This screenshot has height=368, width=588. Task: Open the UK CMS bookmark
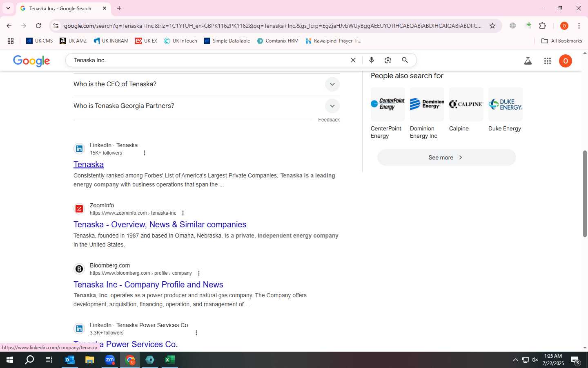tap(40, 41)
